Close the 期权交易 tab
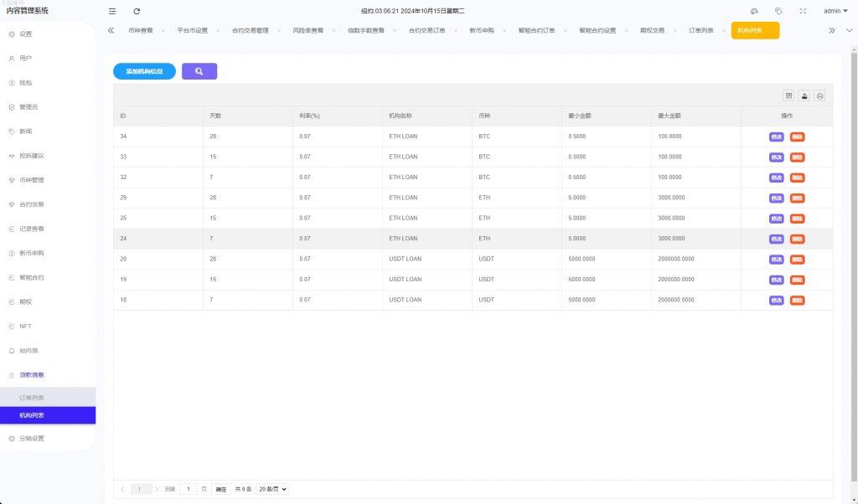The image size is (858, 504). [675, 31]
